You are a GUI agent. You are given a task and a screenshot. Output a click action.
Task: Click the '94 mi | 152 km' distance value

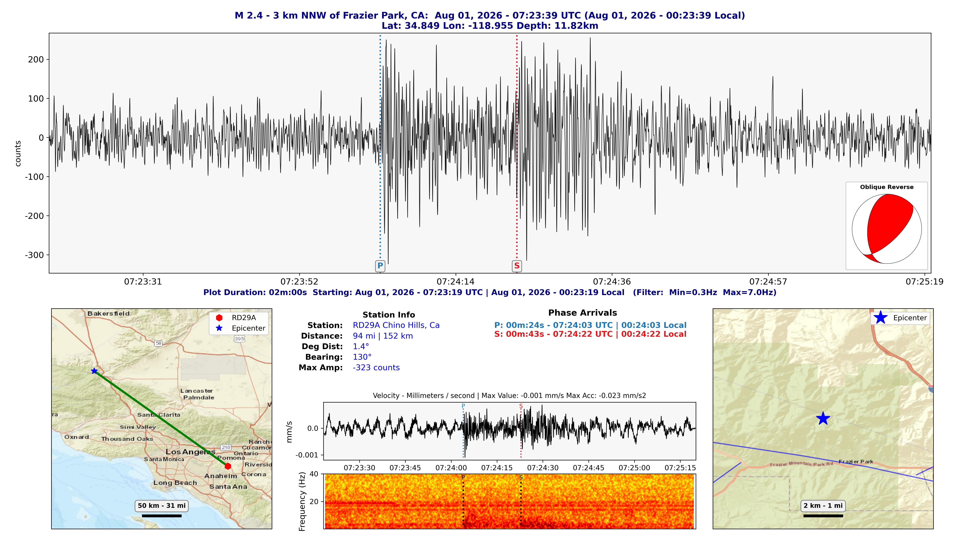click(383, 336)
